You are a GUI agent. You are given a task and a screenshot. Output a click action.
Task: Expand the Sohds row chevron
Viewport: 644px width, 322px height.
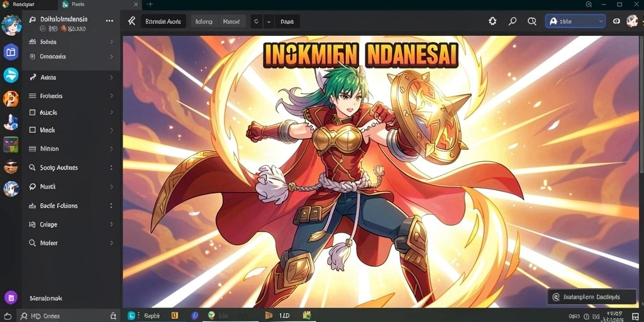coord(111,42)
